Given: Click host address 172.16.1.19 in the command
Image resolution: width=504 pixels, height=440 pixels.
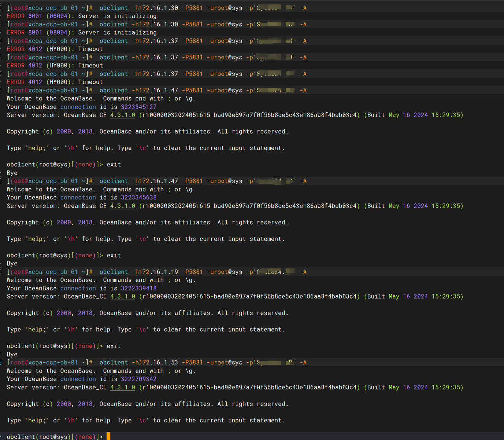Looking at the screenshot, I should click(159, 272).
